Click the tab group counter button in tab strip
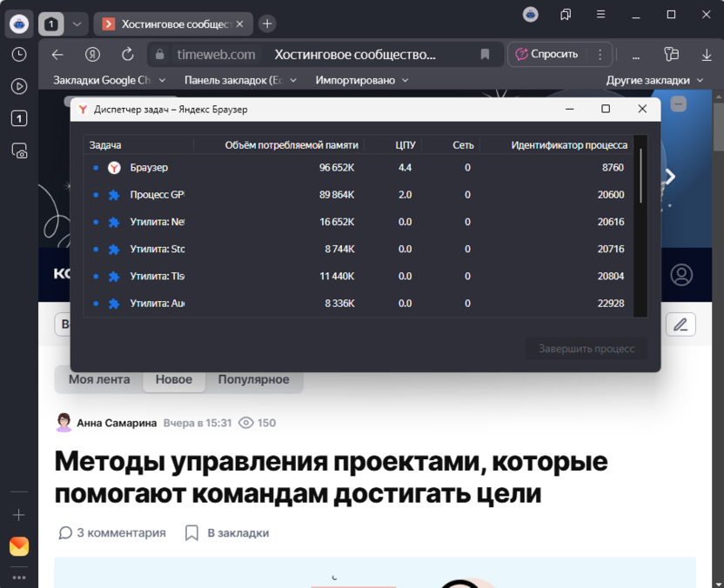Viewport: 724px width, 588px height. tap(50, 24)
